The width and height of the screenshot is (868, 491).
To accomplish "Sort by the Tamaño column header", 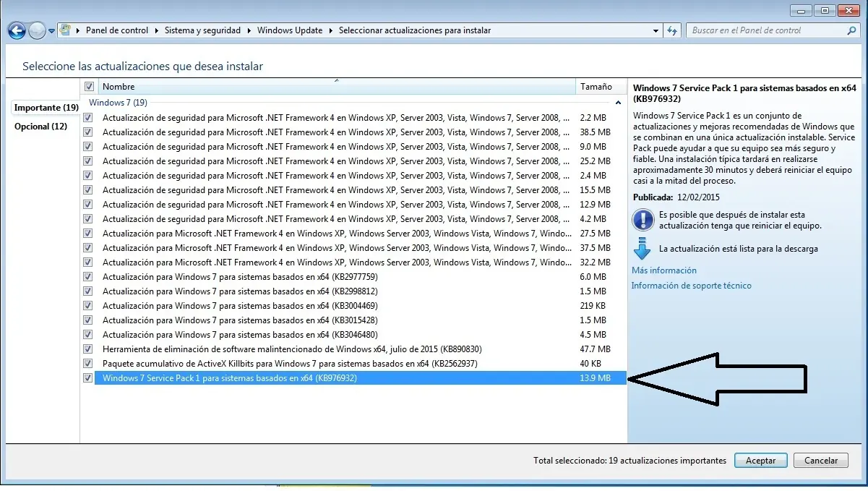I will pyautogui.click(x=601, y=87).
